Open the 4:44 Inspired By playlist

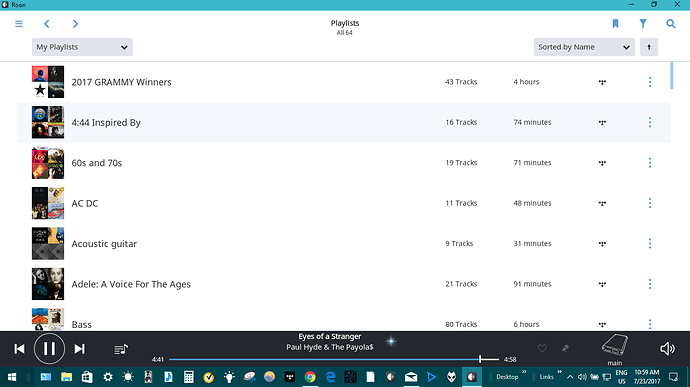106,122
